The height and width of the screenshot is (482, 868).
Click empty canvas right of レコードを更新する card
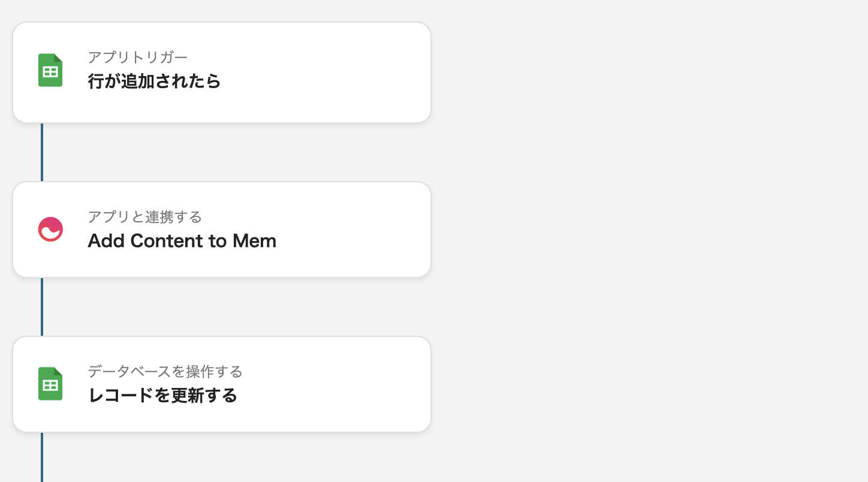coord(629,384)
